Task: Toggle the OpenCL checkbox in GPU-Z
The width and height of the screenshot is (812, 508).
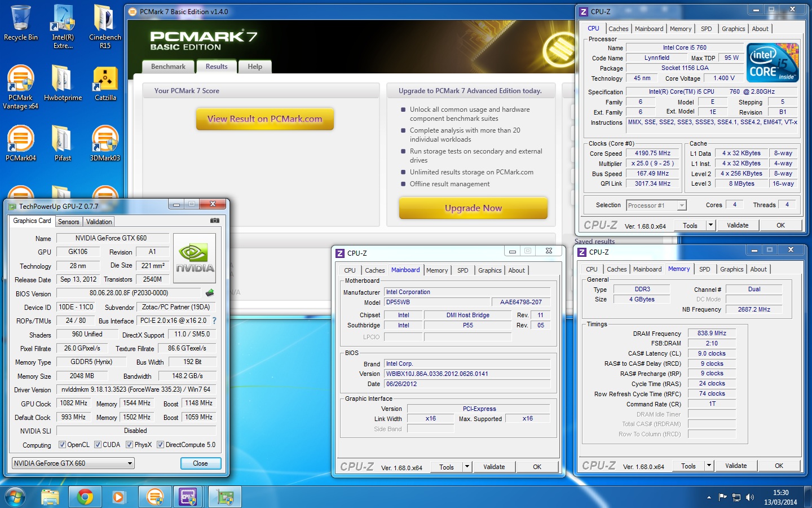Action: click(62, 445)
